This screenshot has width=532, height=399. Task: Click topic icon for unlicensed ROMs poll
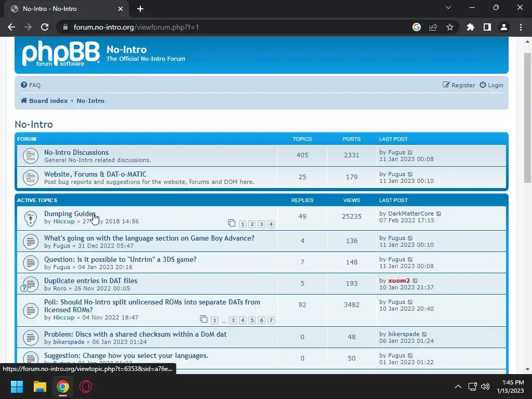(31, 310)
